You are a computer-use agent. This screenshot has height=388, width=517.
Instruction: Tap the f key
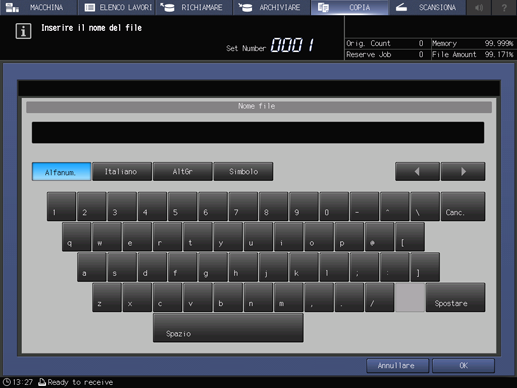click(183, 267)
